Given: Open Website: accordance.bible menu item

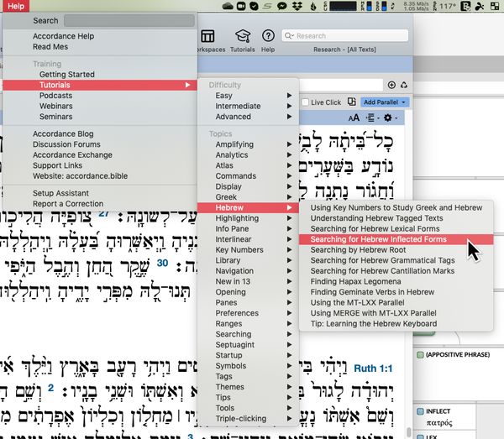Looking at the screenshot, I should 100,176.
